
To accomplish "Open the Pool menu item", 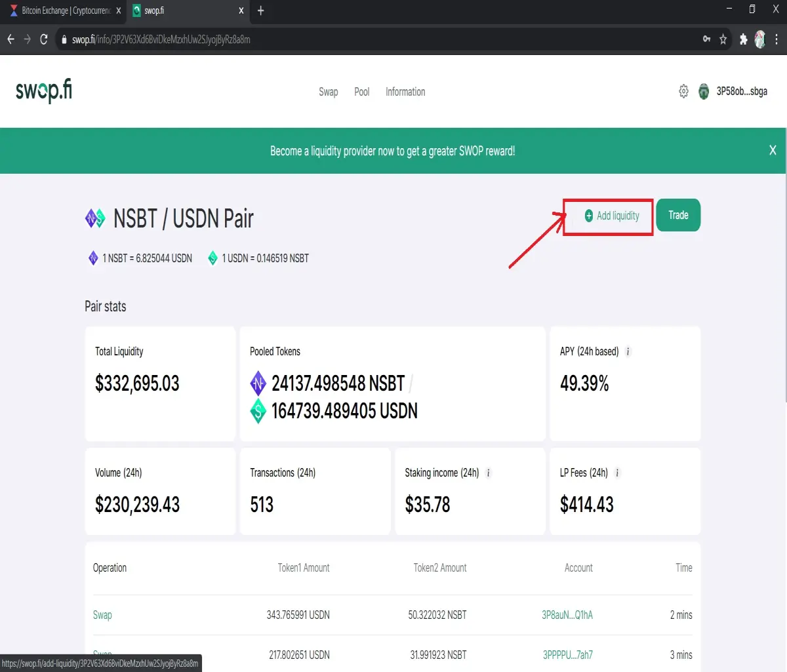I will click(x=362, y=92).
